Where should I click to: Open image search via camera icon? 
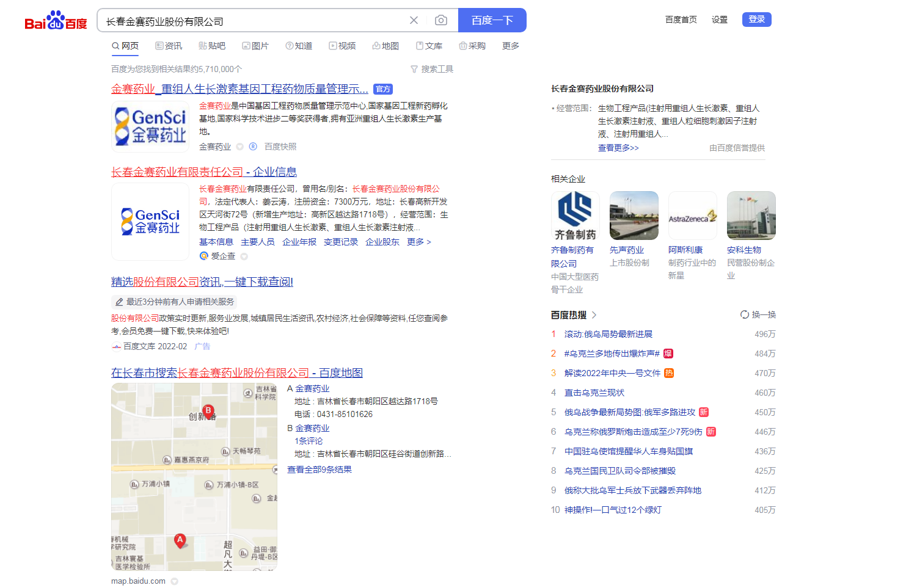tap(441, 20)
